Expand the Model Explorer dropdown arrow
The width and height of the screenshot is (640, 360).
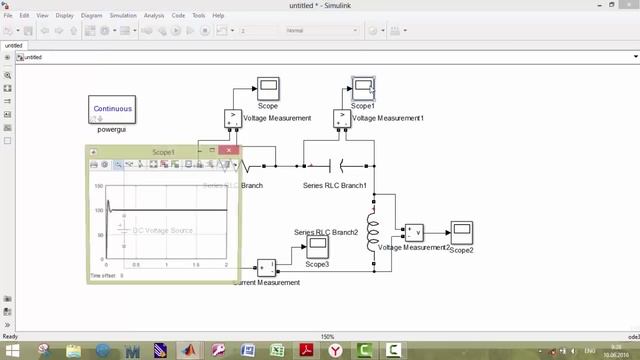point(134,31)
